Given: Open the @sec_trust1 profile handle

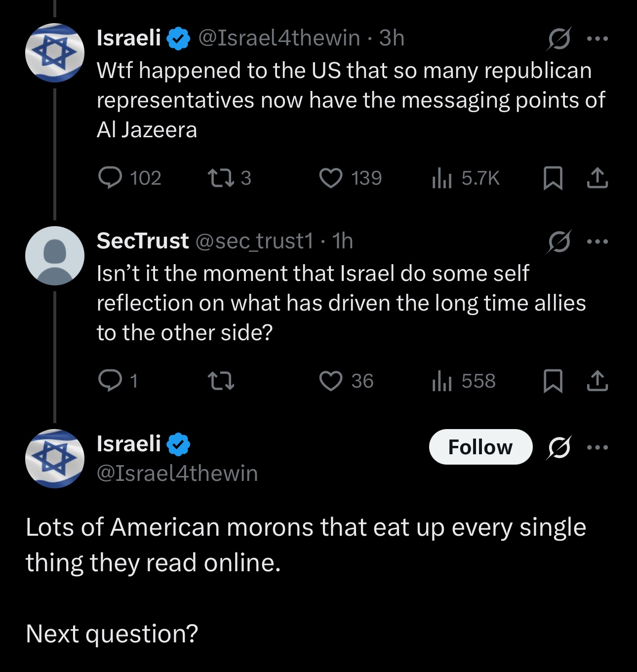Looking at the screenshot, I should 254,241.
